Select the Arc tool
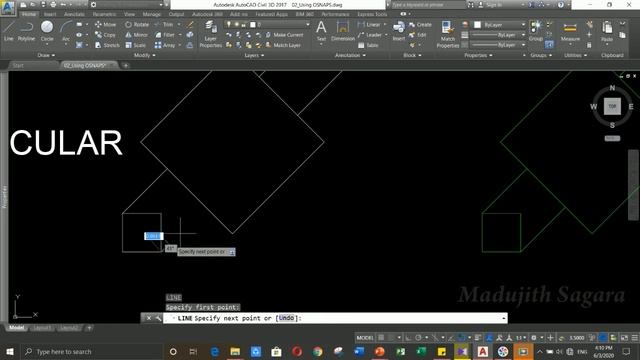The height and width of the screenshot is (360, 640). (66, 31)
